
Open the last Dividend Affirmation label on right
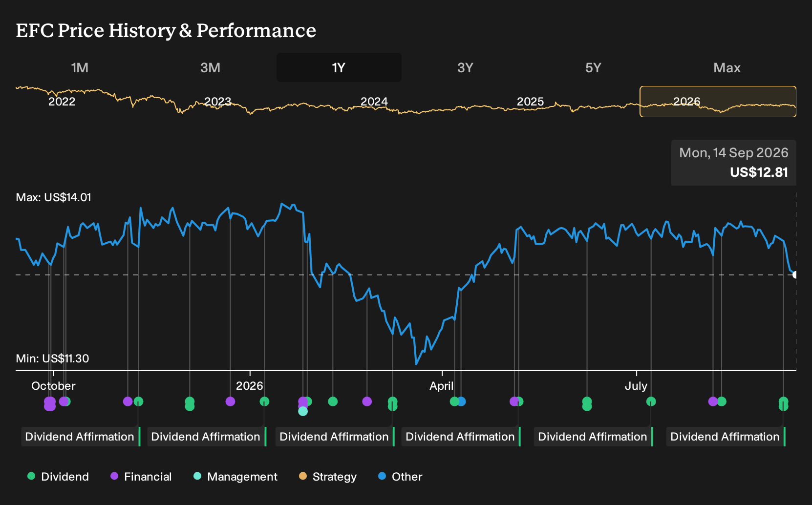[726, 437]
